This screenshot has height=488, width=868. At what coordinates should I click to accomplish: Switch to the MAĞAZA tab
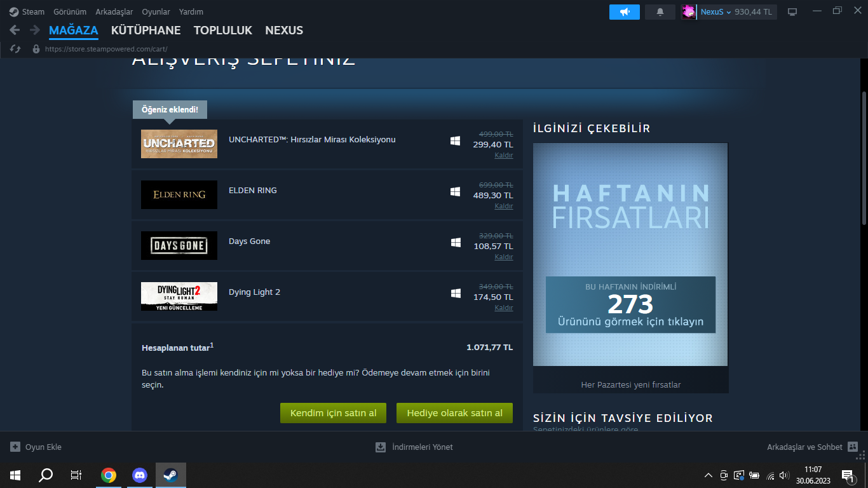(x=74, y=30)
